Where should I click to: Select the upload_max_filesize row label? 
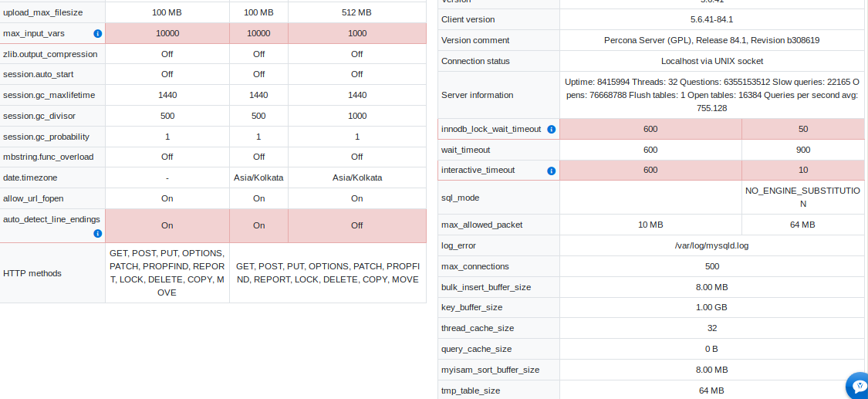click(x=42, y=12)
